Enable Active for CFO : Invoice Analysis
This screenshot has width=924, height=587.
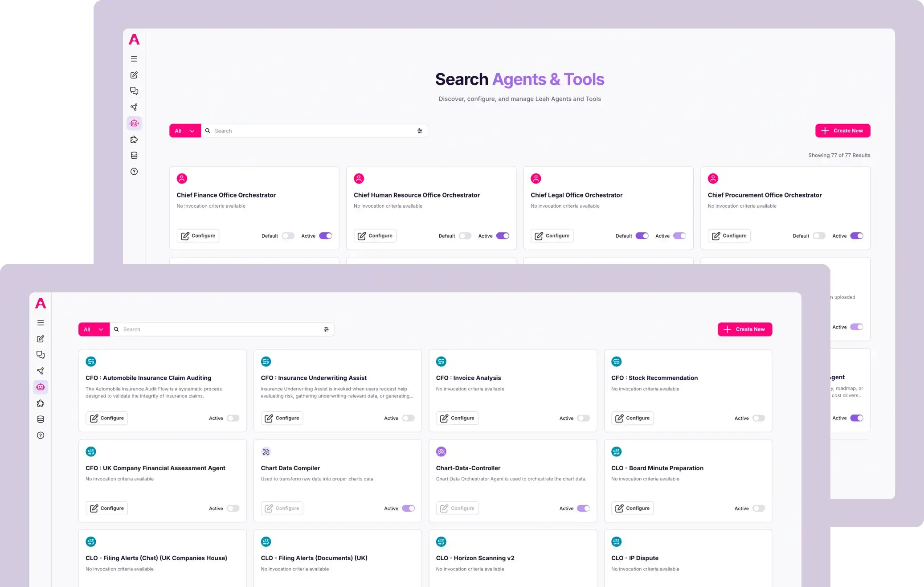point(583,418)
